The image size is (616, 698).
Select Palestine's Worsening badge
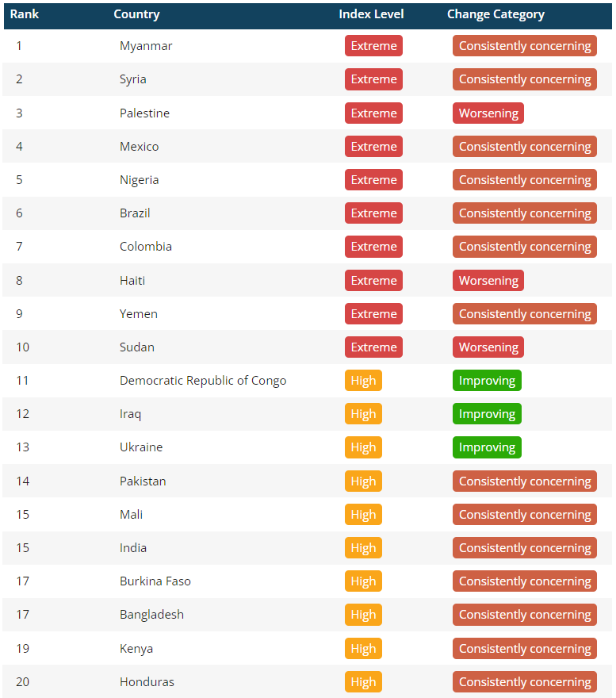[488, 113]
